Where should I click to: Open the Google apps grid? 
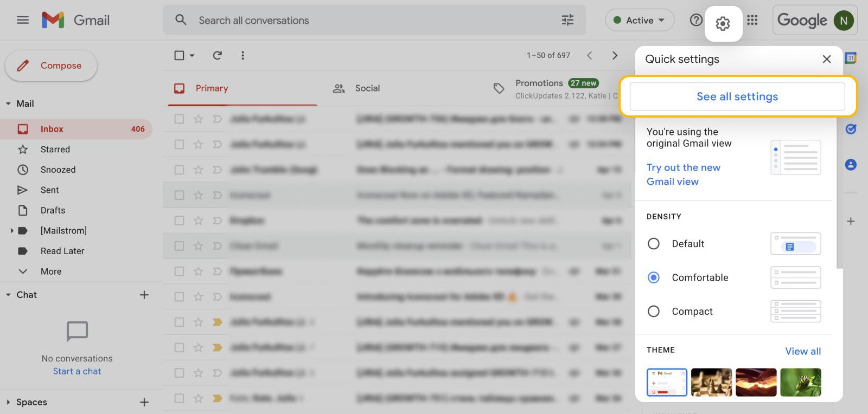pyautogui.click(x=752, y=21)
